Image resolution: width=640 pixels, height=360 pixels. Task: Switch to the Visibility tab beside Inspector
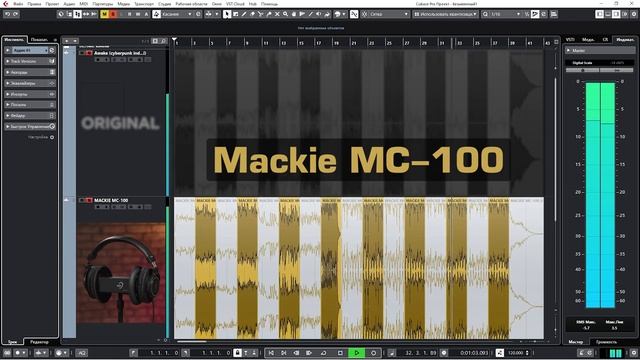tap(40, 40)
